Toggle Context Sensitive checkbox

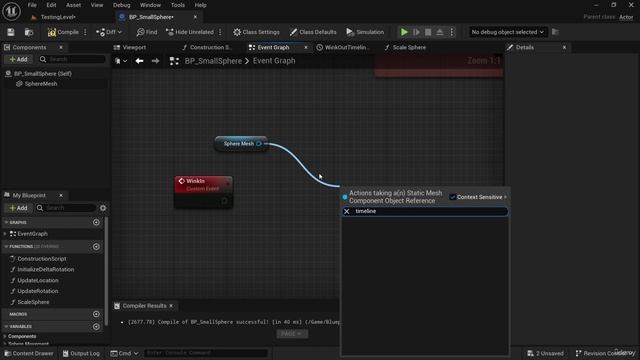[452, 197]
